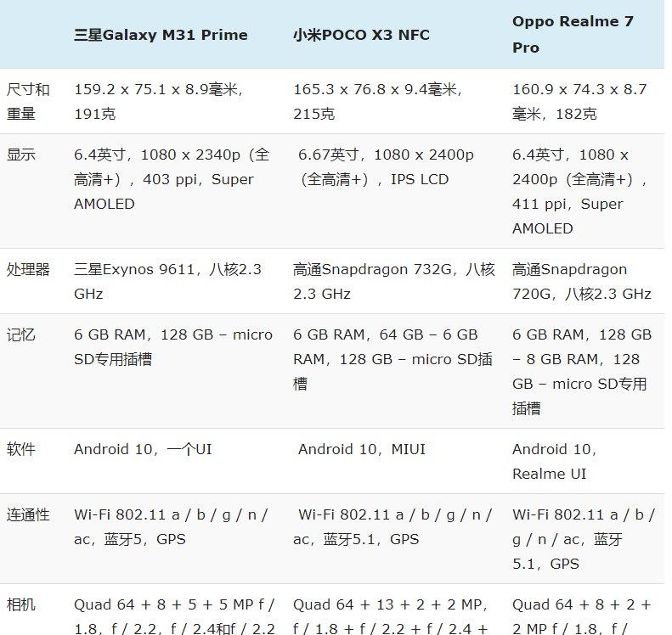Click the 411 ppi Super AMOLED display cell
The image size is (672, 635).
click(580, 191)
